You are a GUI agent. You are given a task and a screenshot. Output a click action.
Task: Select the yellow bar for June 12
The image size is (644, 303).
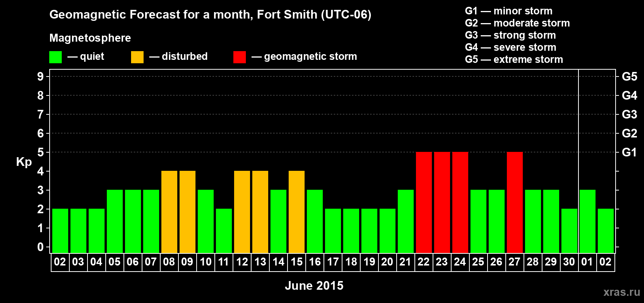[242, 212]
